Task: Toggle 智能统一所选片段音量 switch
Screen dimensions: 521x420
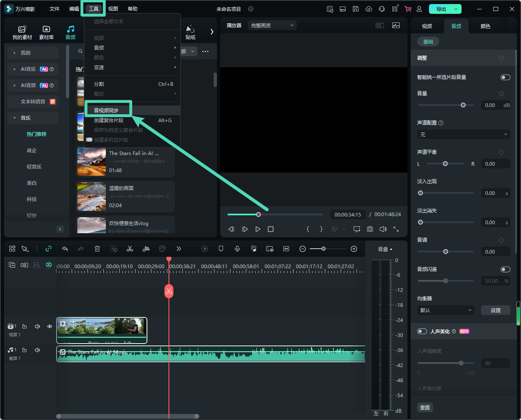Action: [505, 77]
